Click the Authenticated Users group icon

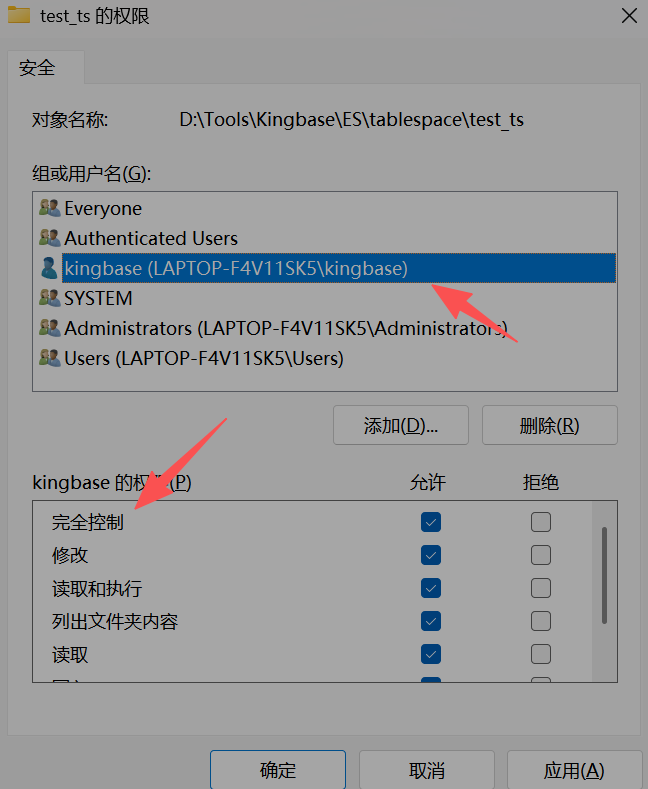50,238
